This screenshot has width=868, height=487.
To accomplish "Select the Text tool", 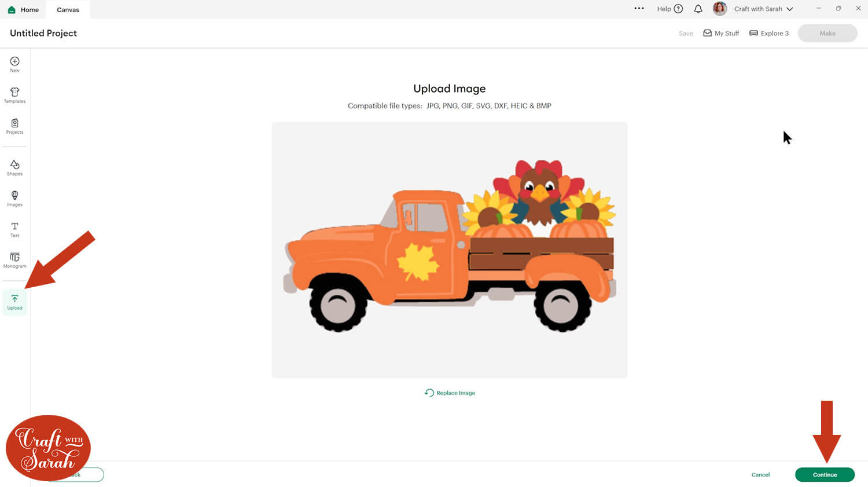I will point(14,228).
